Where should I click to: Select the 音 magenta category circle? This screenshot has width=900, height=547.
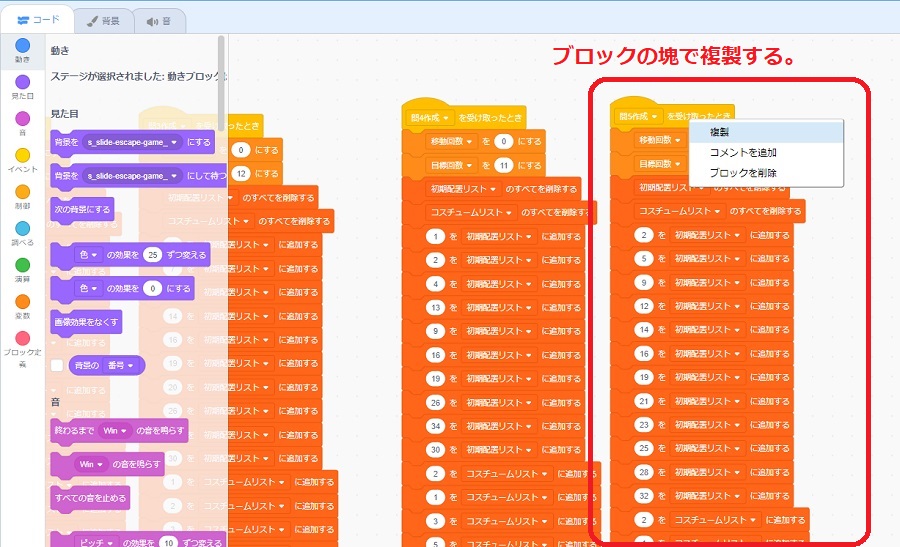22,119
